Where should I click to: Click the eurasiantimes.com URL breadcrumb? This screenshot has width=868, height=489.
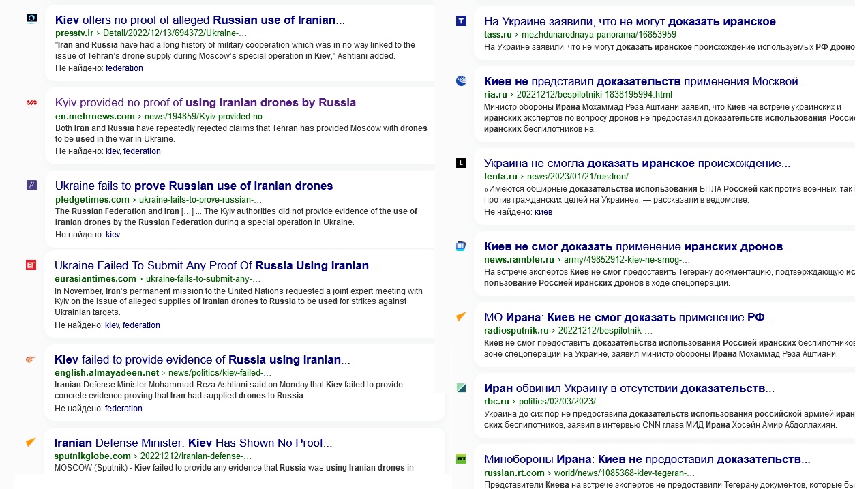coord(157,278)
